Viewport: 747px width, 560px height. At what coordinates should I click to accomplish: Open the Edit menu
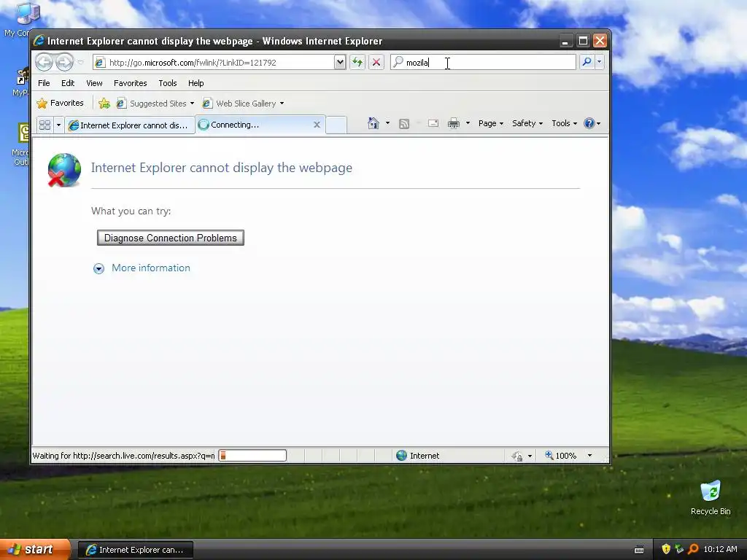click(68, 83)
